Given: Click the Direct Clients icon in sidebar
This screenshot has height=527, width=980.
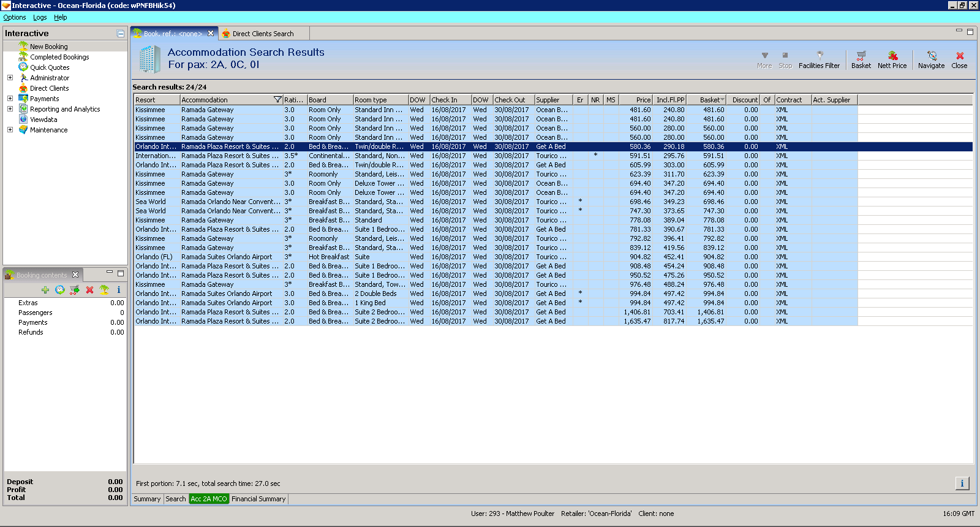Looking at the screenshot, I should click(23, 88).
